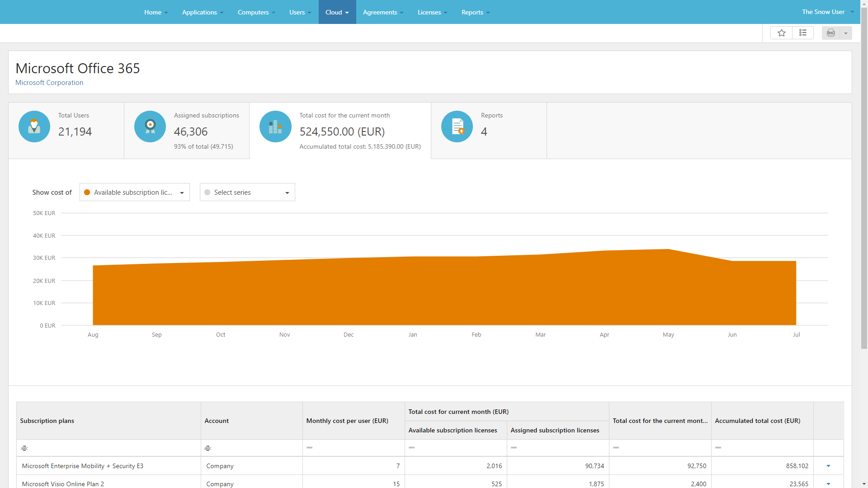
Task: Click the Subscription plans text filter icon
Action: (x=24, y=448)
